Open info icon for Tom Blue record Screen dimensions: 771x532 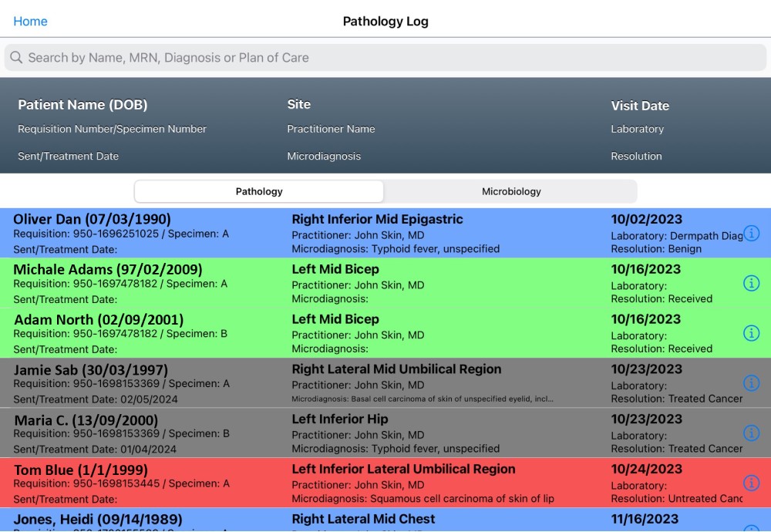click(x=751, y=483)
